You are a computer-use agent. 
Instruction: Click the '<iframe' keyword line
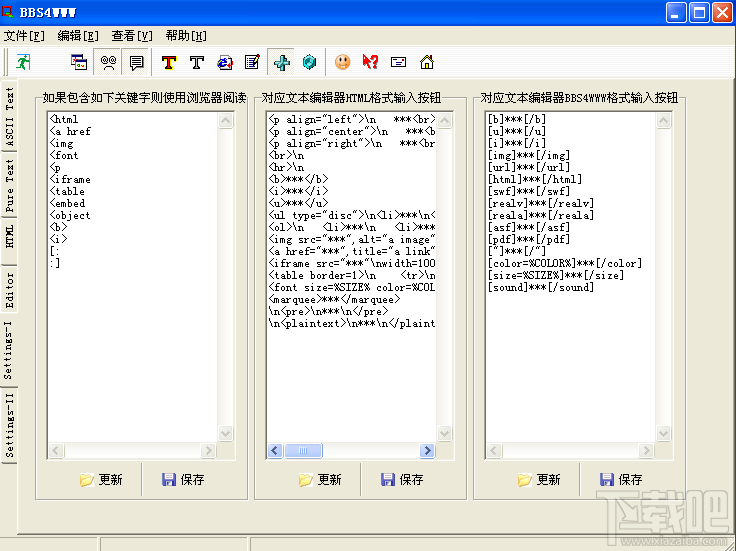[70, 179]
